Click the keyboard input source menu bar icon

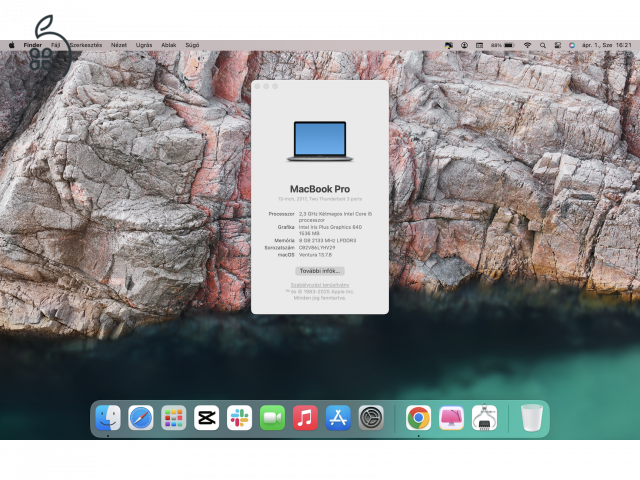(480, 45)
